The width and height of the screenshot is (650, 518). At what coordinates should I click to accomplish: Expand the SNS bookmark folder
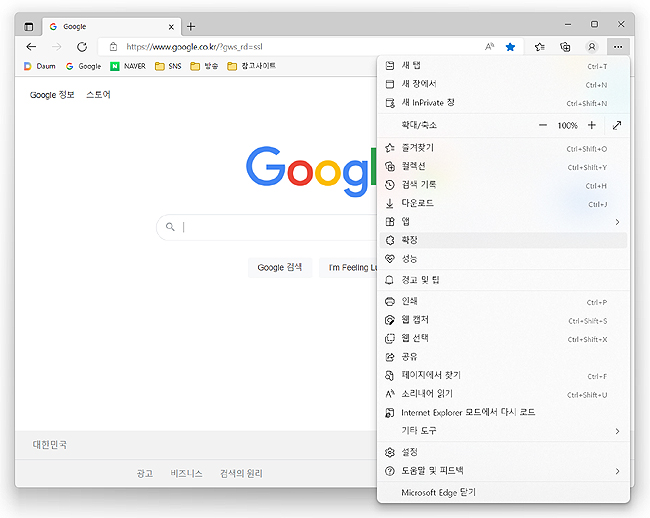click(x=168, y=66)
